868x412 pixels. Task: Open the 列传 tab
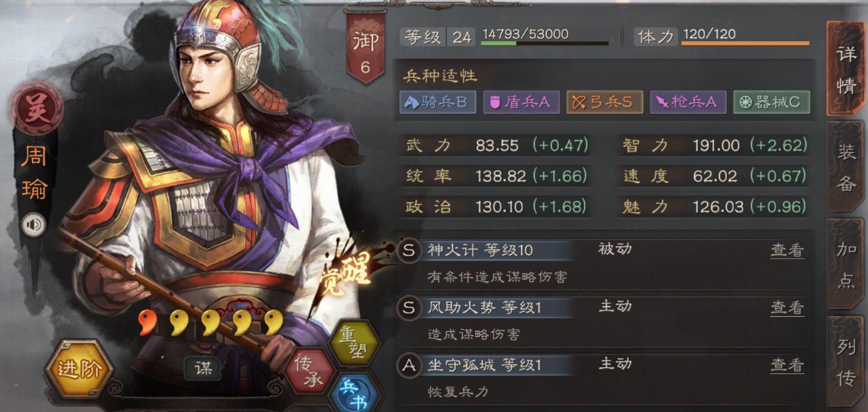click(x=845, y=363)
